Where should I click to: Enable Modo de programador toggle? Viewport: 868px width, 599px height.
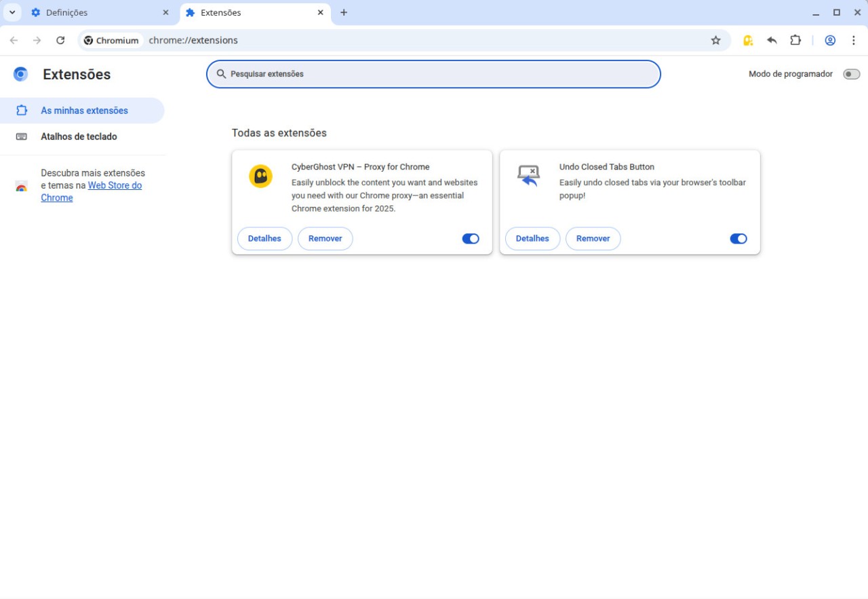851,74
